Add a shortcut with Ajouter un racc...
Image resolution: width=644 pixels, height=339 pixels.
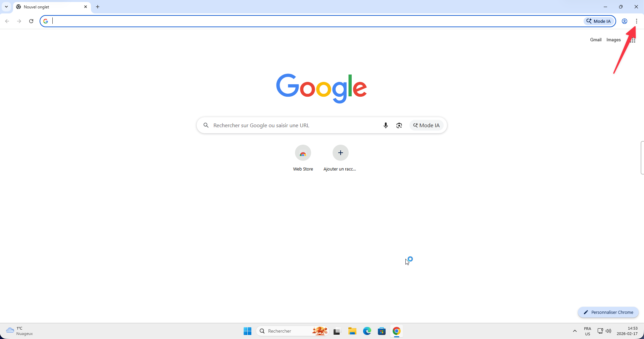tap(340, 158)
